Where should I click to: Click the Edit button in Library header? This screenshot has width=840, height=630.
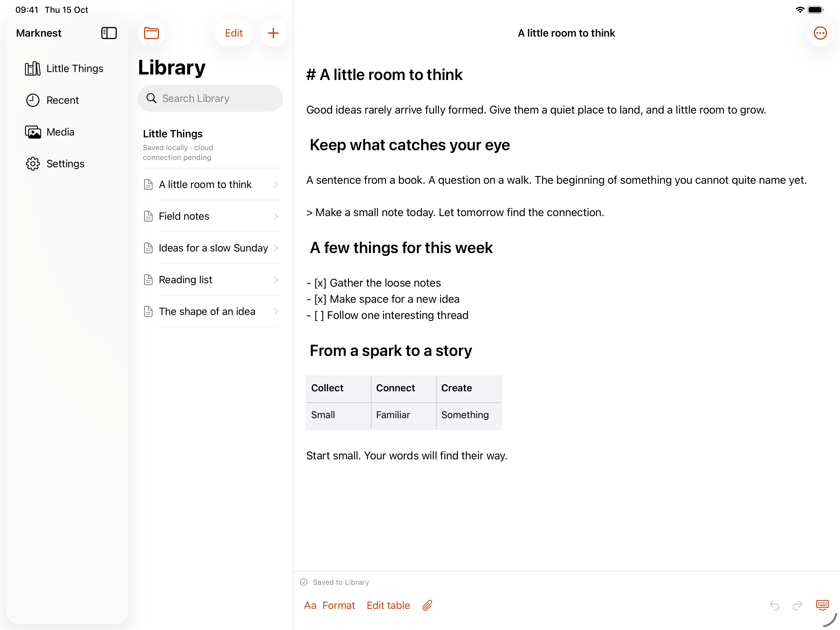pos(234,33)
